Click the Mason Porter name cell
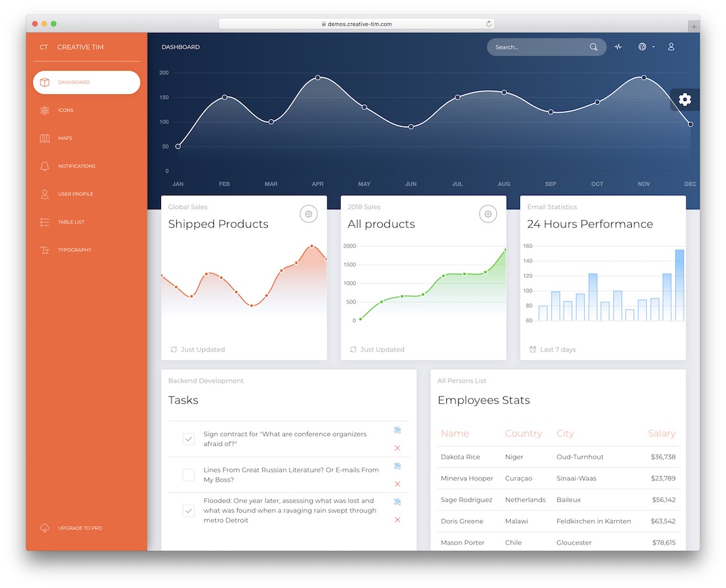This screenshot has width=726, height=588. [463, 542]
